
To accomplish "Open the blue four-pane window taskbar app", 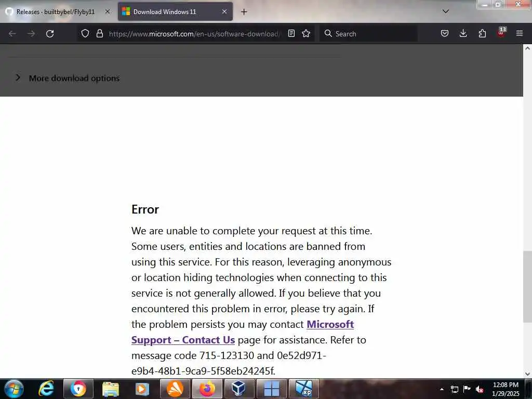I will coord(271,389).
